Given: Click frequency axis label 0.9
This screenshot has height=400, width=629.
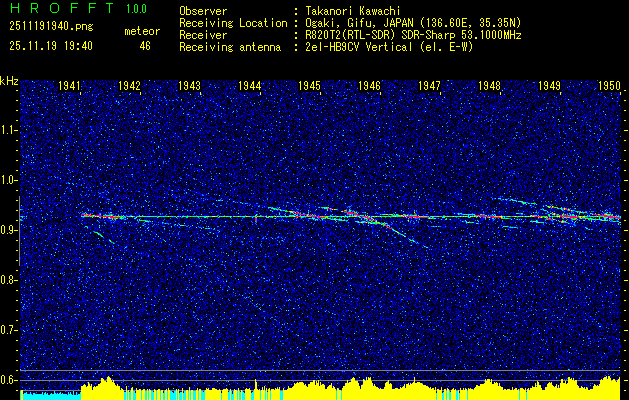Looking at the screenshot, I should click(x=9, y=230).
